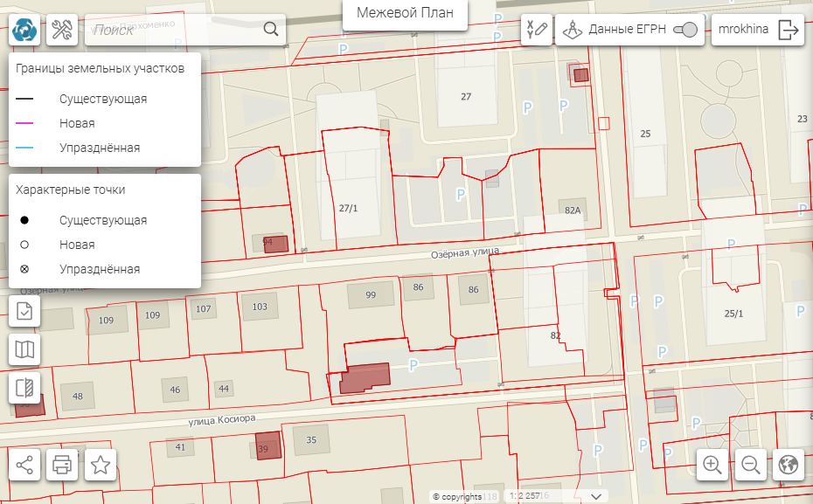Click the magnifier search icon
This screenshot has width=813, height=504.
pyautogui.click(x=271, y=30)
